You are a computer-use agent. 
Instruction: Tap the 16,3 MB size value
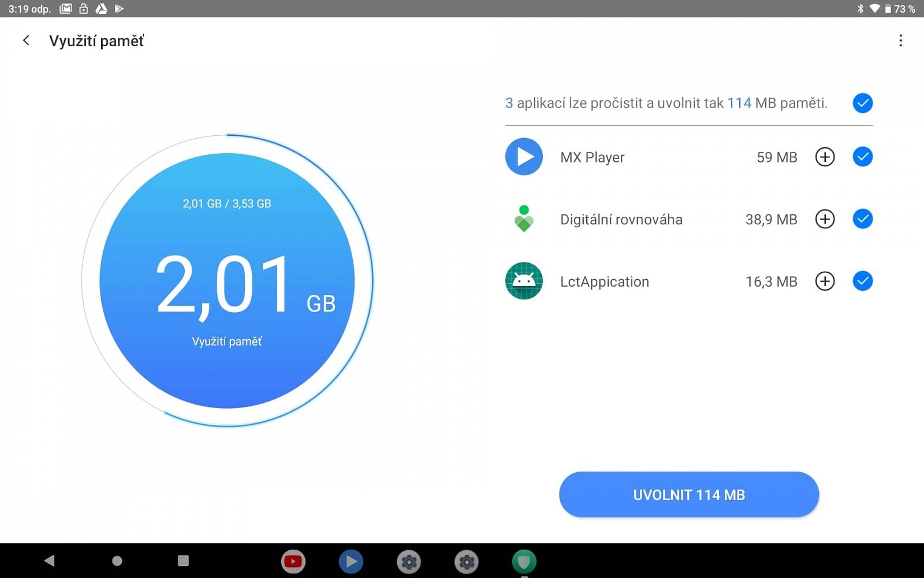pyautogui.click(x=771, y=281)
